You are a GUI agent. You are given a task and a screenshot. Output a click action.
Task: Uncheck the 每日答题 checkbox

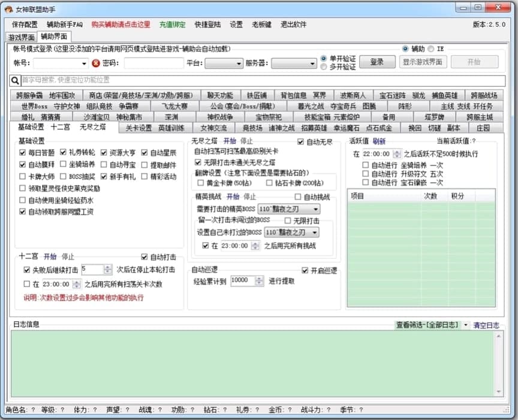(x=23, y=153)
